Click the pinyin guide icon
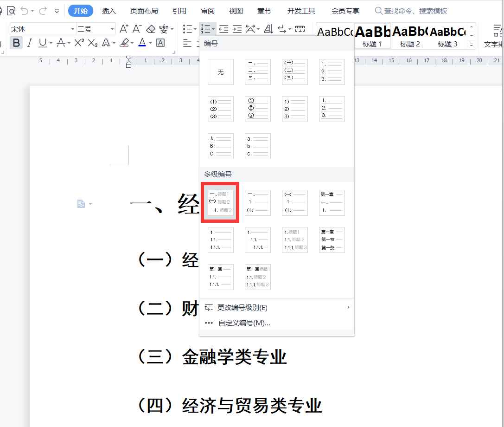 click(163, 28)
